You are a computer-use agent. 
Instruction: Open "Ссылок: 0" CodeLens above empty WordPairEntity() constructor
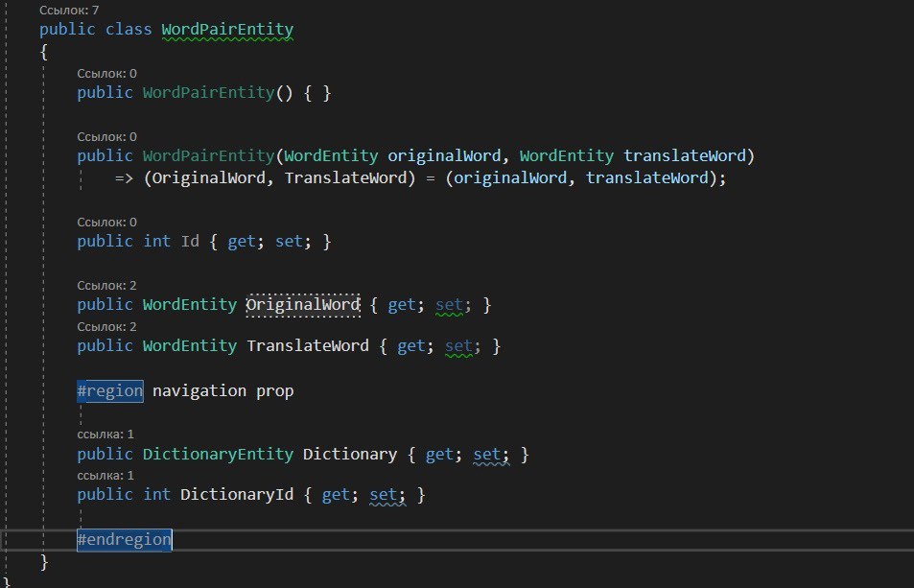[106, 74]
